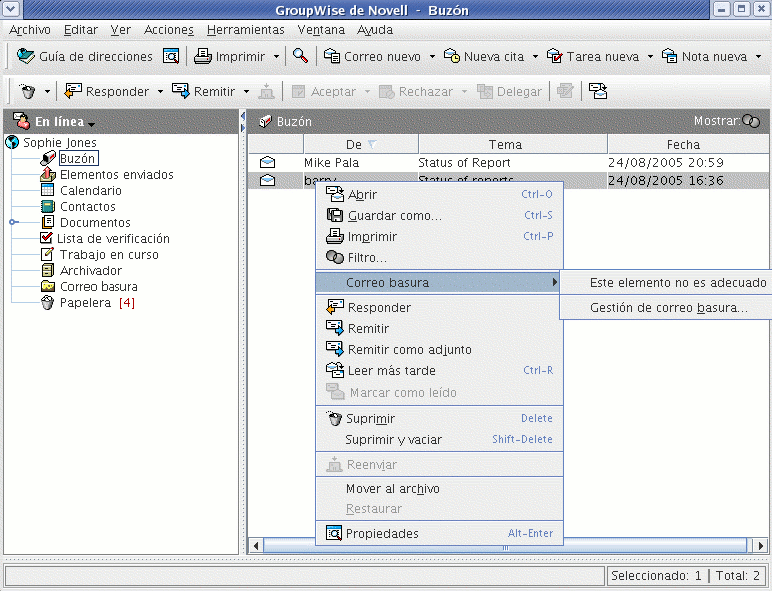Open the En línea mode dropdown
Image resolution: width=772 pixels, height=591 pixels.
(91, 123)
